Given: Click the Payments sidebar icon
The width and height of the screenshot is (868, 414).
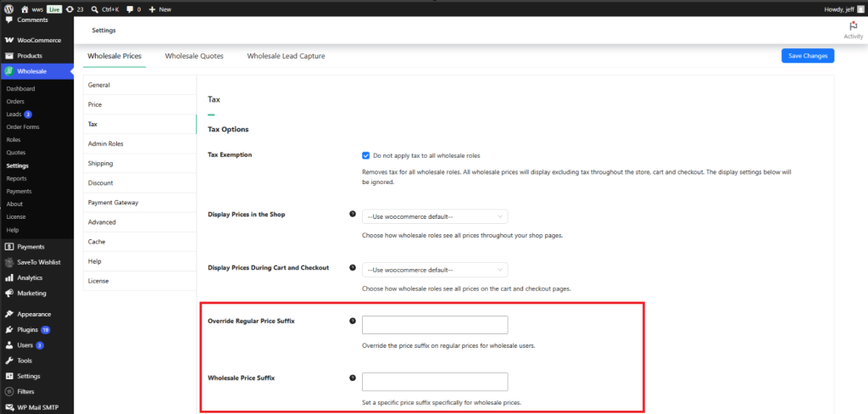Looking at the screenshot, I should 8,247.
